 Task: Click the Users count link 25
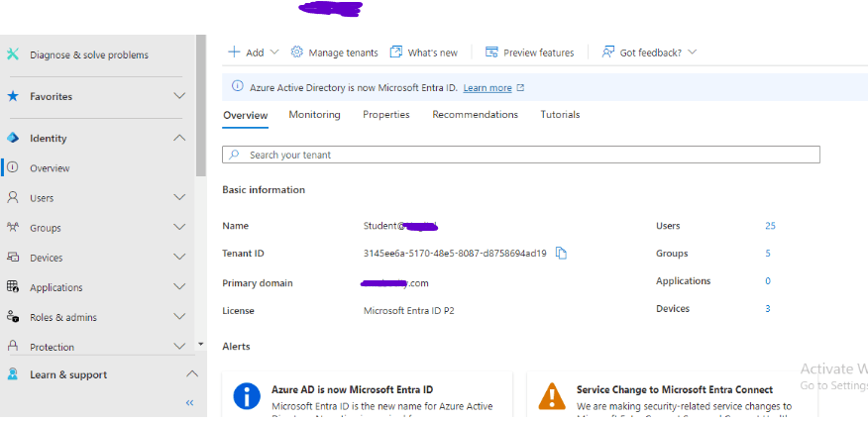point(770,226)
